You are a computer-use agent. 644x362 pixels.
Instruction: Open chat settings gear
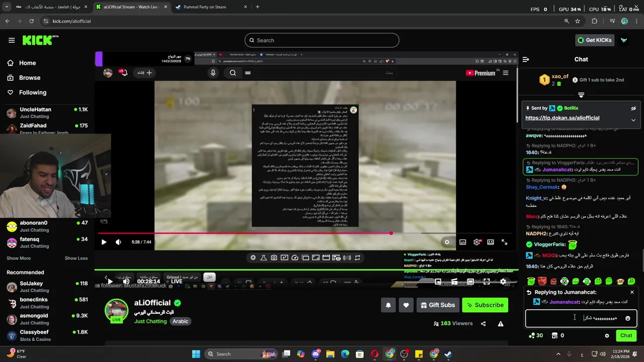pos(607,335)
